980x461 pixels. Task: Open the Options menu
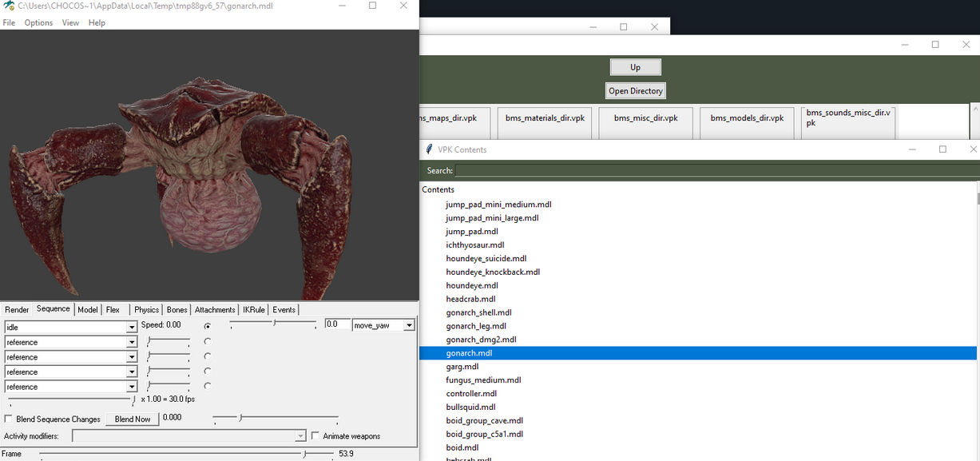[38, 22]
